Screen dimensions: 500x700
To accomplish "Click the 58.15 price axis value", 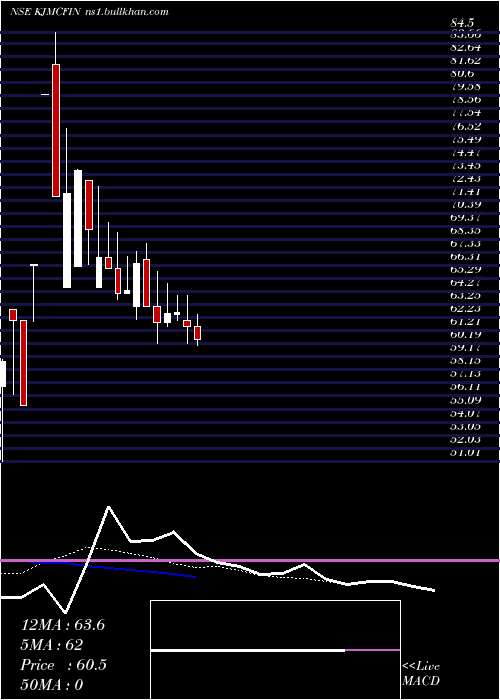I will tap(465, 361).
